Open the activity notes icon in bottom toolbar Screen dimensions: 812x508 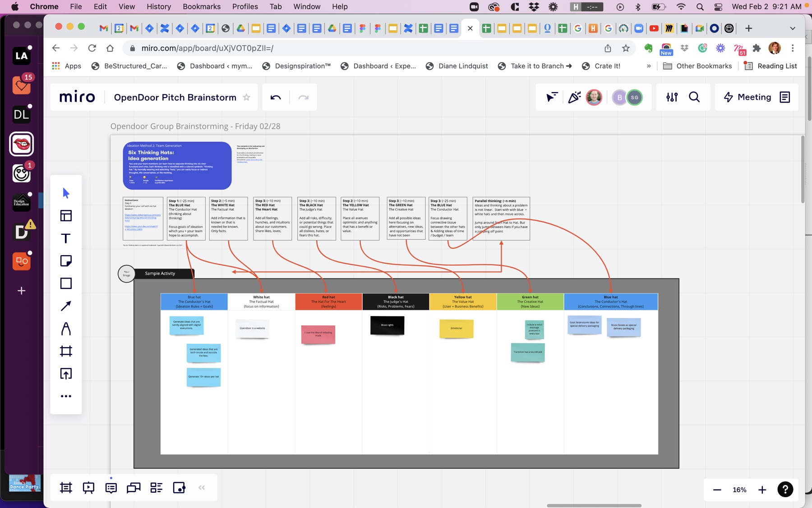coord(179,488)
